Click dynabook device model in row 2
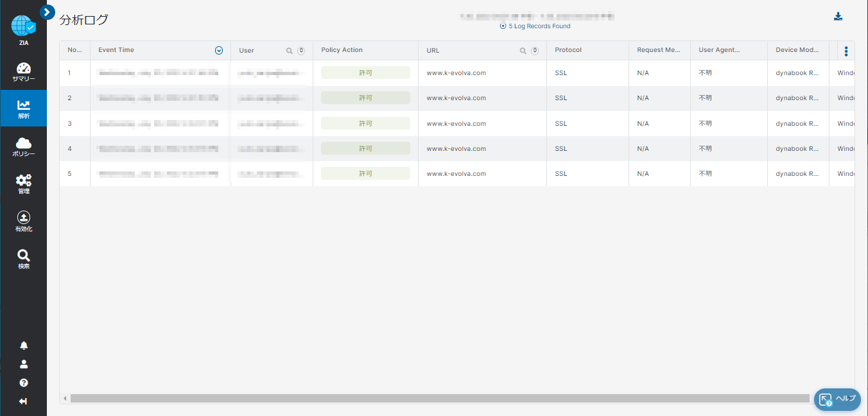 click(797, 98)
